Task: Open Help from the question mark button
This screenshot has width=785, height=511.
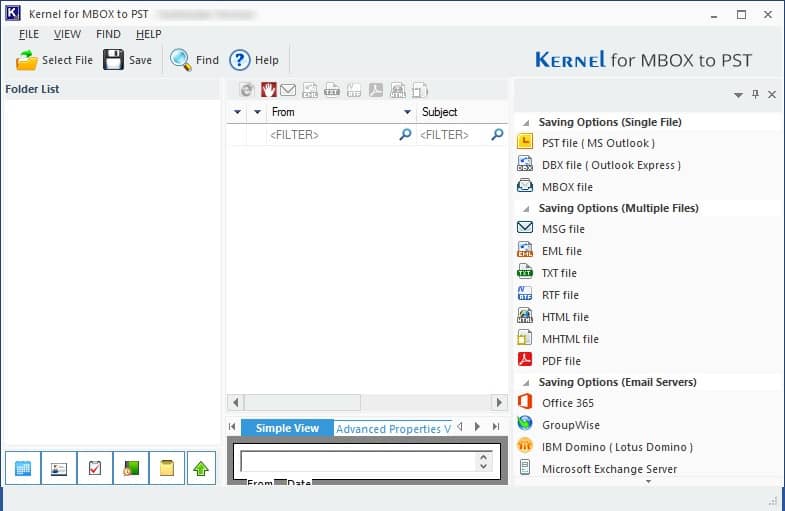Action: (x=254, y=60)
